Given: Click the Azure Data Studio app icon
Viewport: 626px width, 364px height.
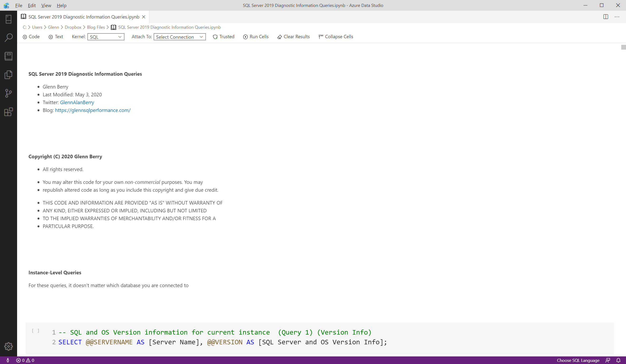Looking at the screenshot, I should click(x=6, y=5).
